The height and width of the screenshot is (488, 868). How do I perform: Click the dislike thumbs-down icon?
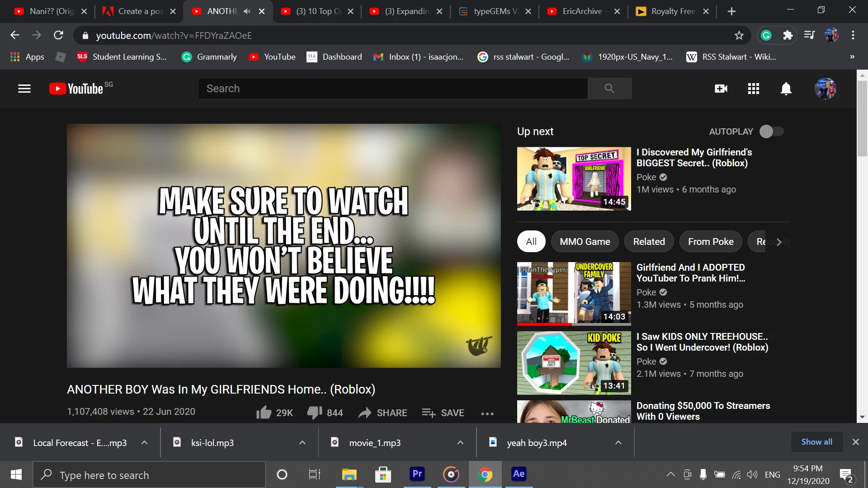pyautogui.click(x=315, y=412)
